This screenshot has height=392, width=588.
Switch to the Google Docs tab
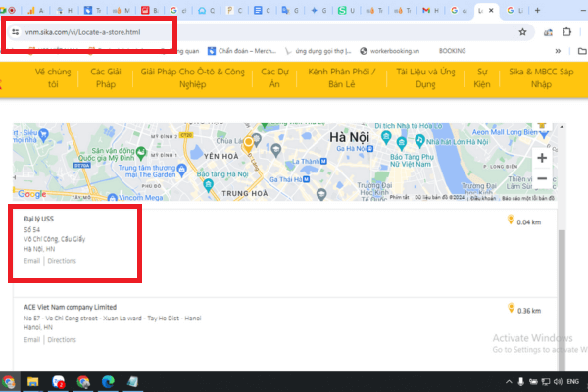pyautogui.click(x=262, y=11)
